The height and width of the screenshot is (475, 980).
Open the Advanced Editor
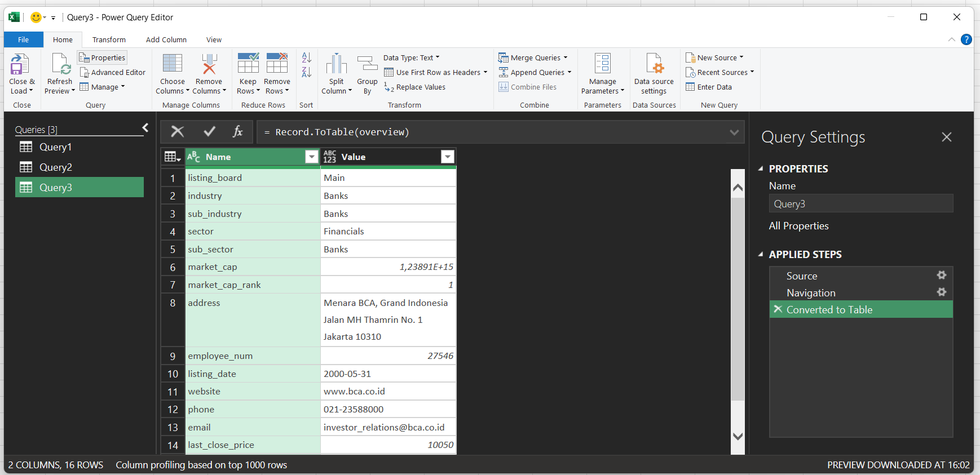tap(112, 72)
